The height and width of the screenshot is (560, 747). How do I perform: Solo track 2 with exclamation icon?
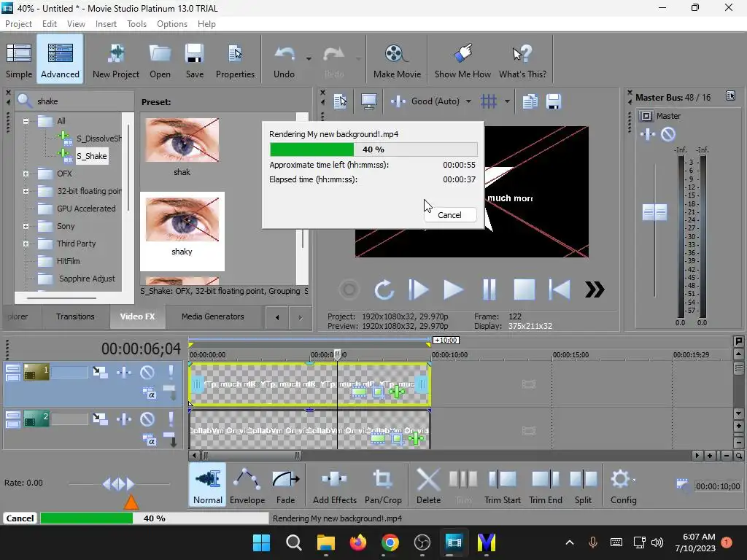coord(171,419)
